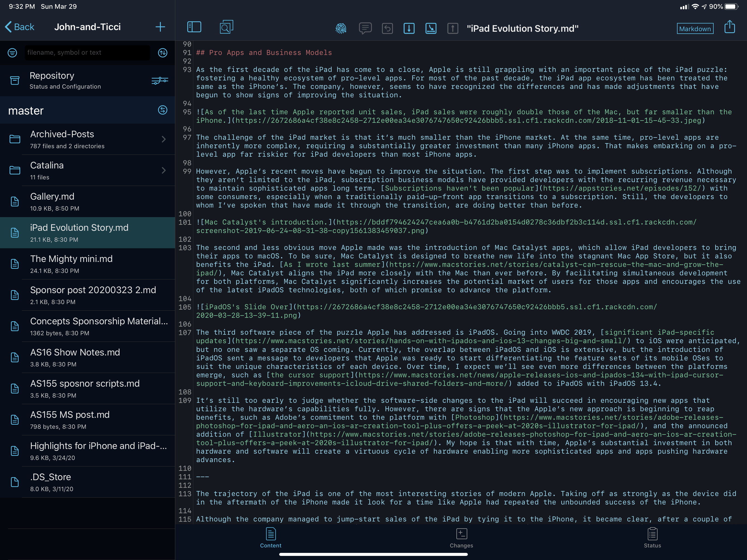Switch branch from master
The image size is (747, 560).
click(163, 110)
